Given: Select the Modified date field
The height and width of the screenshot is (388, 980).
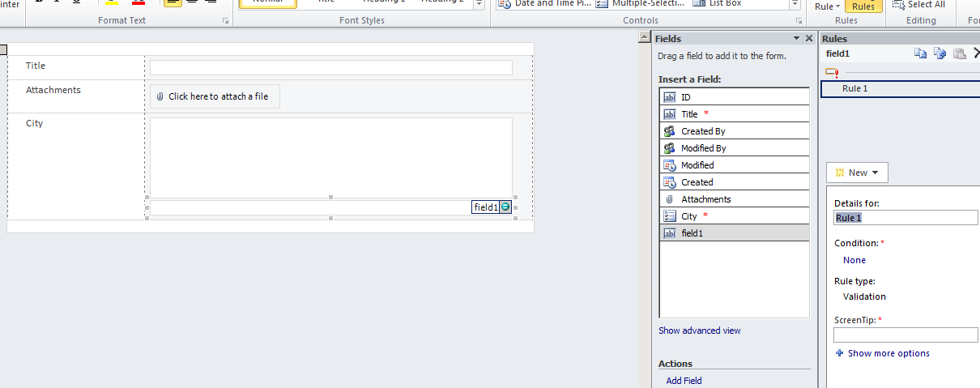Looking at the screenshot, I should pos(735,164).
